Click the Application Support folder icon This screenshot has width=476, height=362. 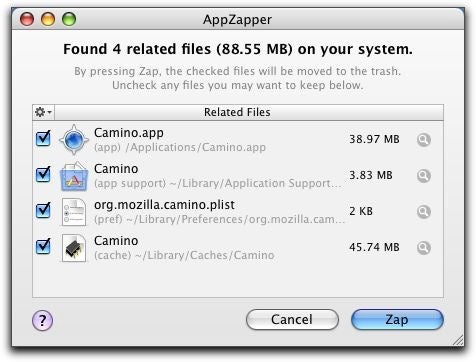pos(74,176)
